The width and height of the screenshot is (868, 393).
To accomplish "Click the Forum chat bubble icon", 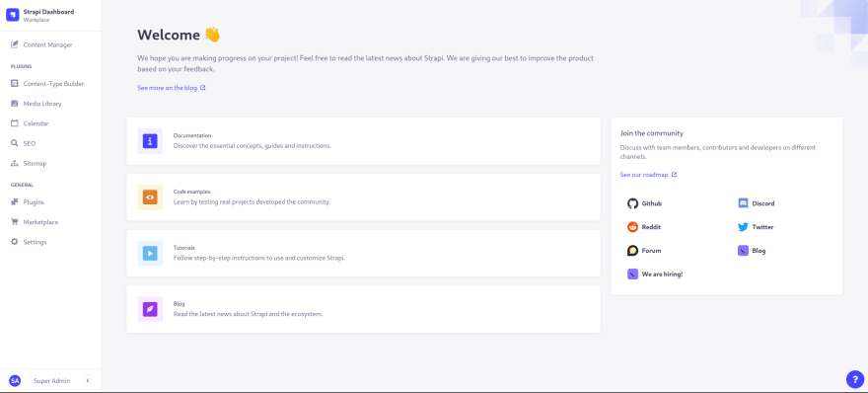I will (x=632, y=251).
